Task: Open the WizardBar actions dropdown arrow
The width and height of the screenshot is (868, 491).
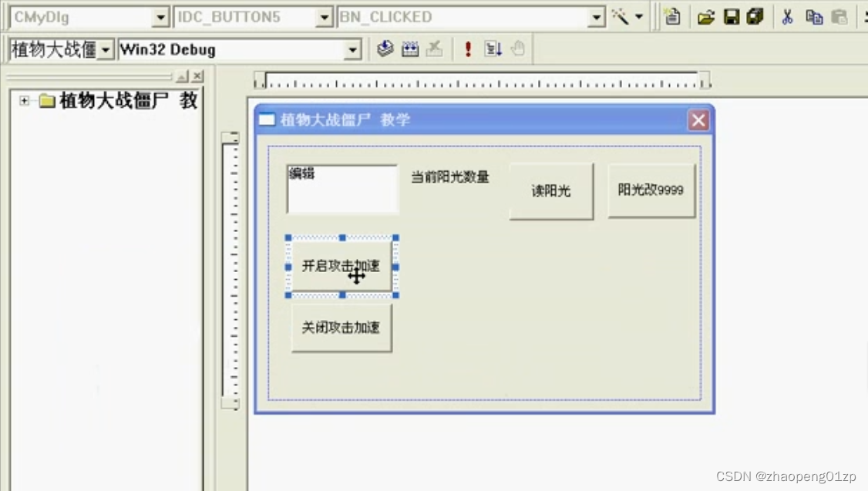Action: click(639, 17)
